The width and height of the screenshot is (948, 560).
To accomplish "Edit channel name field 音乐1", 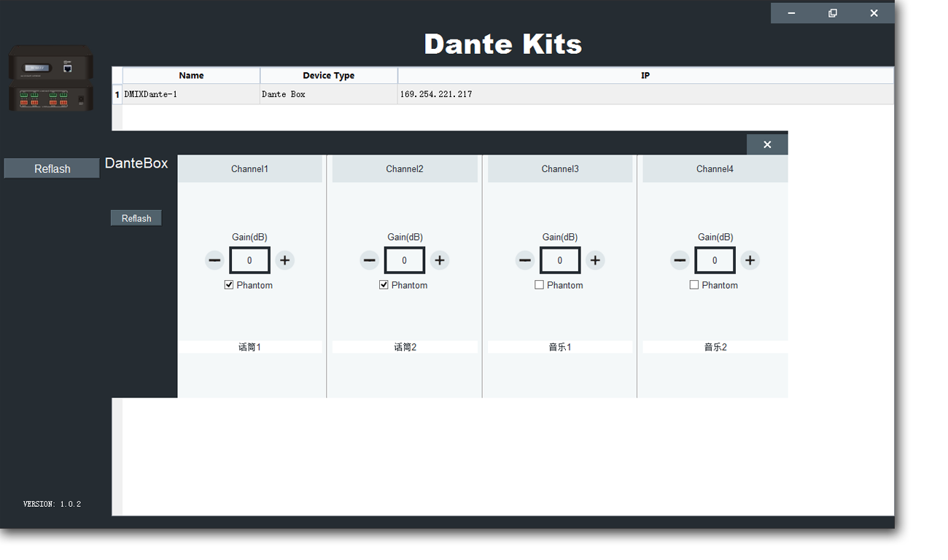I will tap(560, 347).
